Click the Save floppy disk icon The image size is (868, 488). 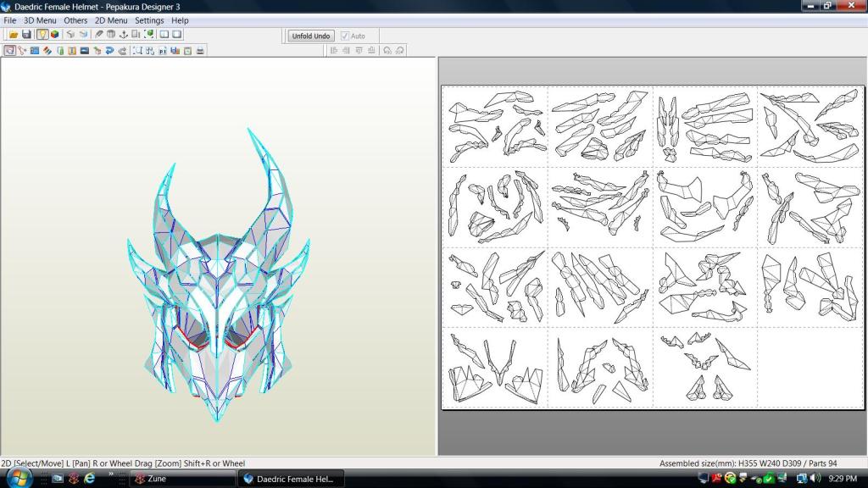click(26, 35)
